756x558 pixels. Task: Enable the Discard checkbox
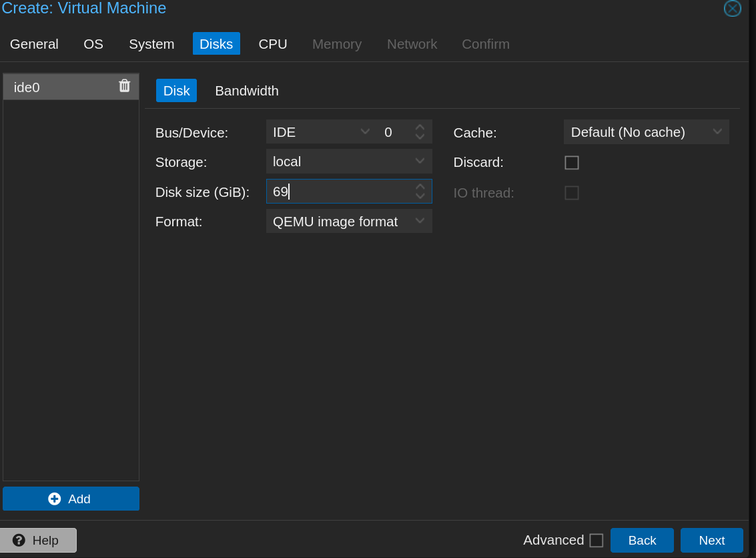coord(571,163)
